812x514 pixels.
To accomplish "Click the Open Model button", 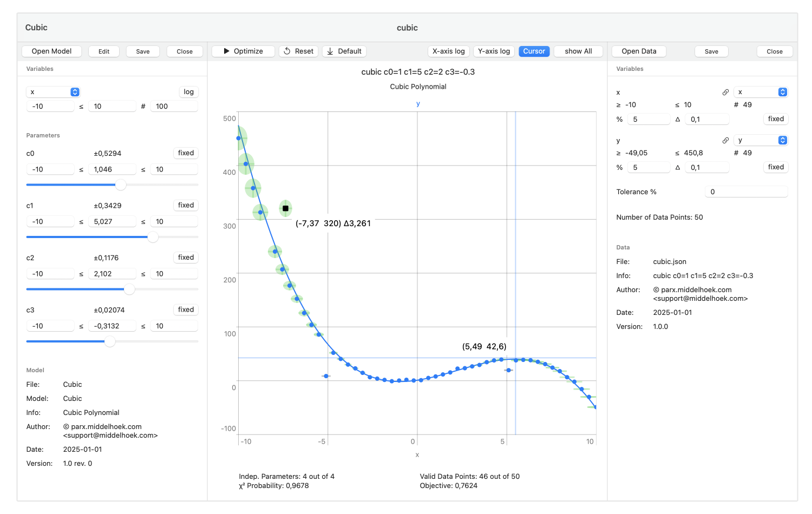I will pyautogui.click(x=51, y=51).
